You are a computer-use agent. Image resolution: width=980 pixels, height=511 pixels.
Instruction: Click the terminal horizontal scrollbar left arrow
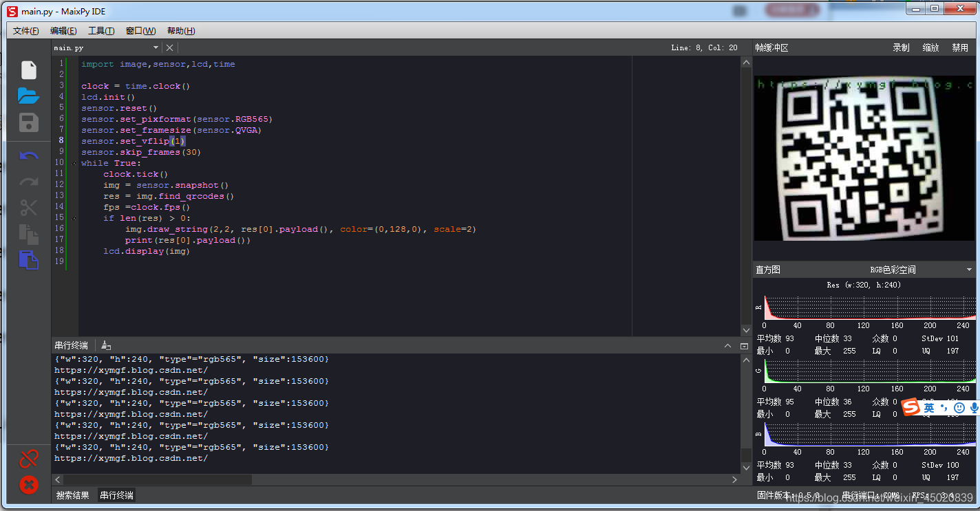[58, 479]
